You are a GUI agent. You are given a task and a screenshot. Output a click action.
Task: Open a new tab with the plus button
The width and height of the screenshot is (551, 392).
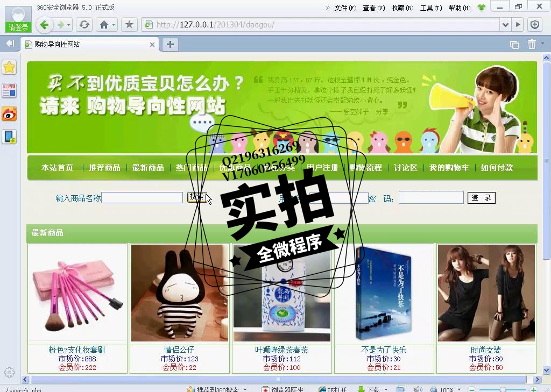pos(170,44)
